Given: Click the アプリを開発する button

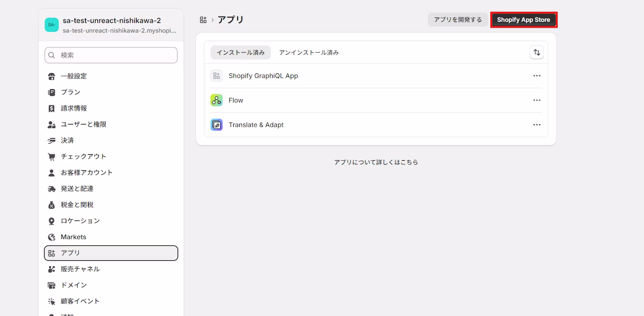Looking at the screenshot, I should coord(458,19).
